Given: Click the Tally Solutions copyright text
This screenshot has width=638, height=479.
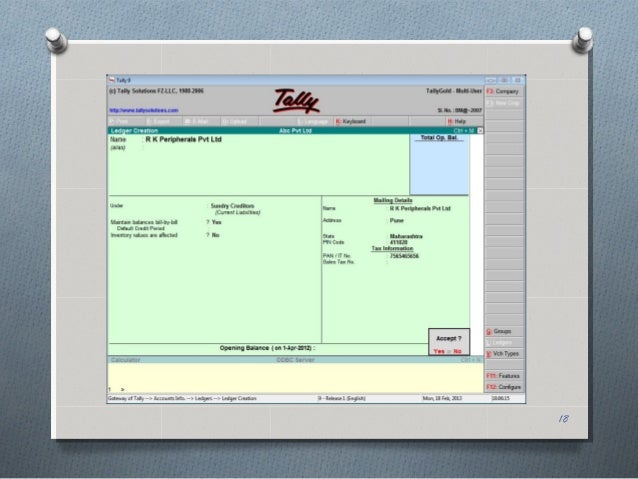Looking at the screenshot, I should coord(156,91).
